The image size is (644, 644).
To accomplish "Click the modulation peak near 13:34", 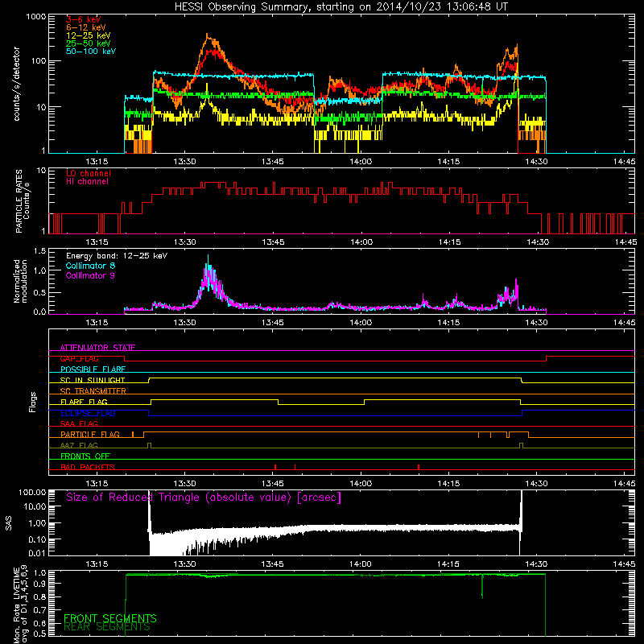I will click(x=208, y=263).
